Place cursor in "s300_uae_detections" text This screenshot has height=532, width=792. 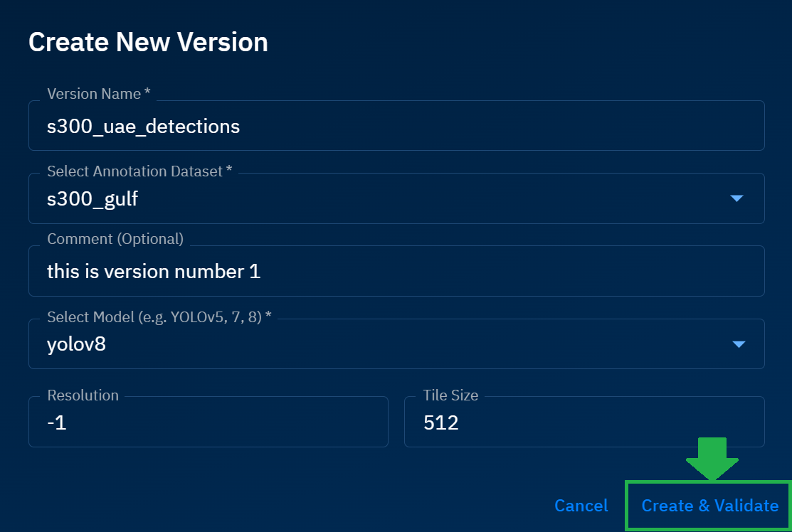pyautogui.click(x=143, y=127)
